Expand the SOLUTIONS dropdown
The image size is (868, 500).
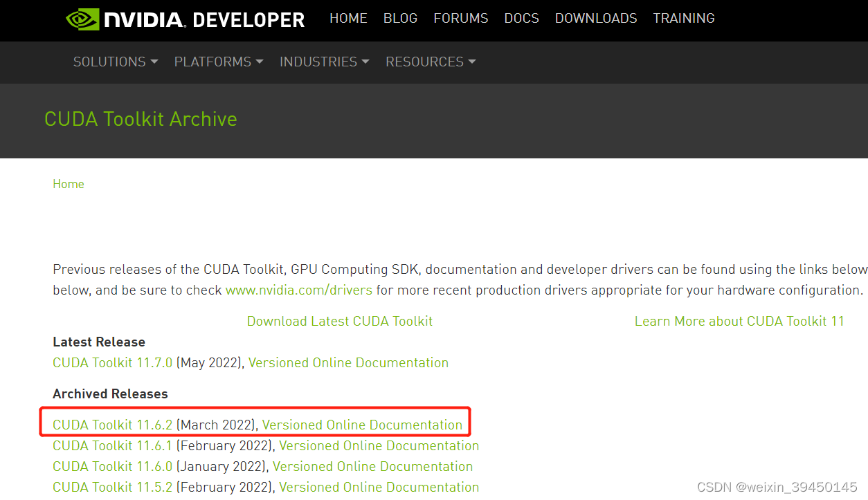[x=116, y=62]
